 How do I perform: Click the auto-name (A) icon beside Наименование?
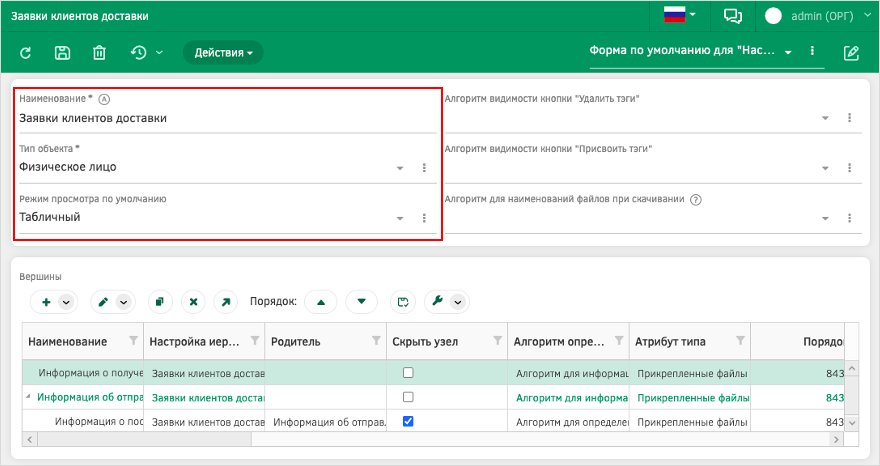[x=104, y=99]
